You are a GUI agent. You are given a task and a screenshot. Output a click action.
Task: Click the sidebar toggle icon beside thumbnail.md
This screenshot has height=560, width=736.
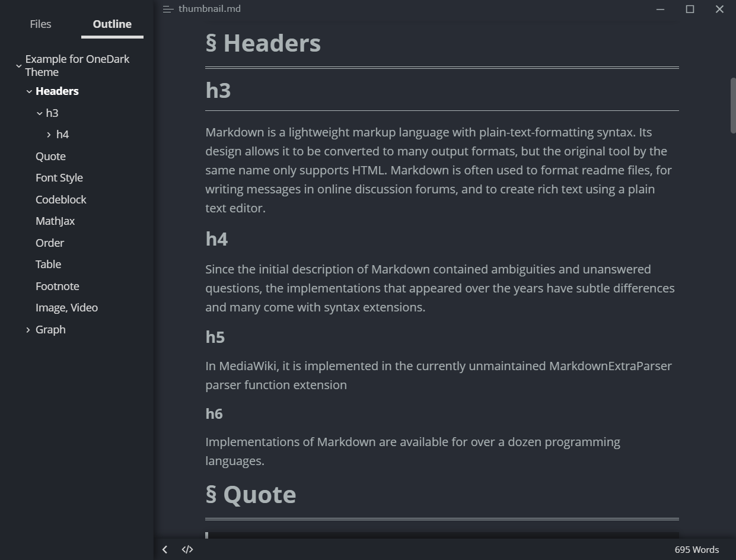(168, 9)
